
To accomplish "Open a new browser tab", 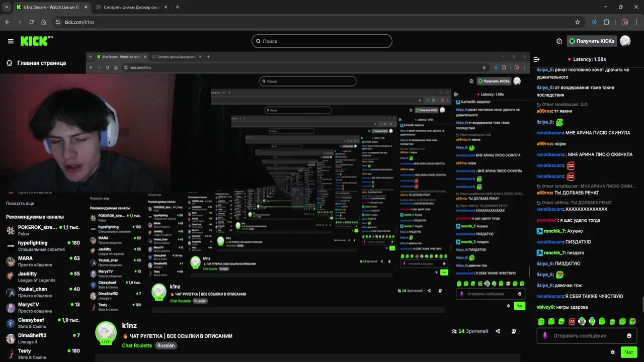I will pos(178,7).
